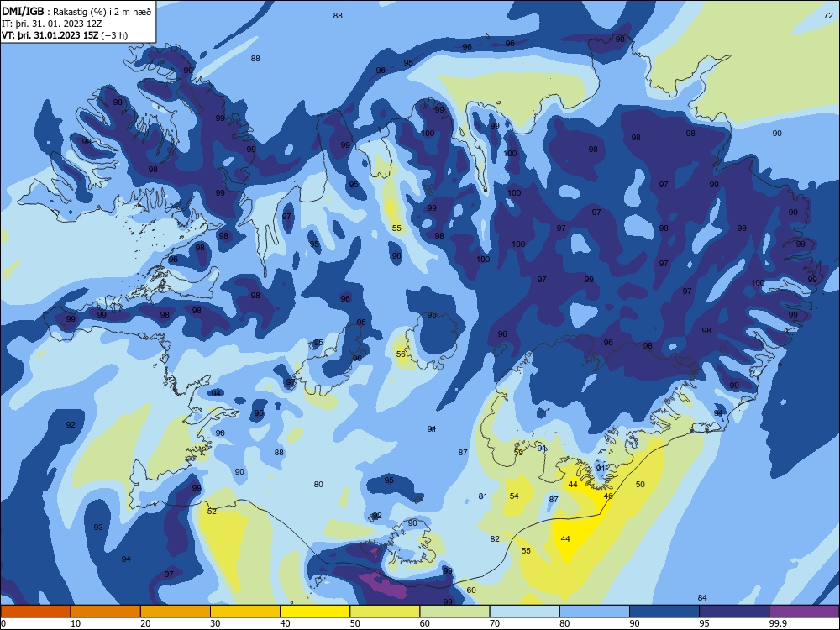Screen dimensions: 840x630
Task: Click the pale yellow 50–60 legend swatch
Action: 385,612
